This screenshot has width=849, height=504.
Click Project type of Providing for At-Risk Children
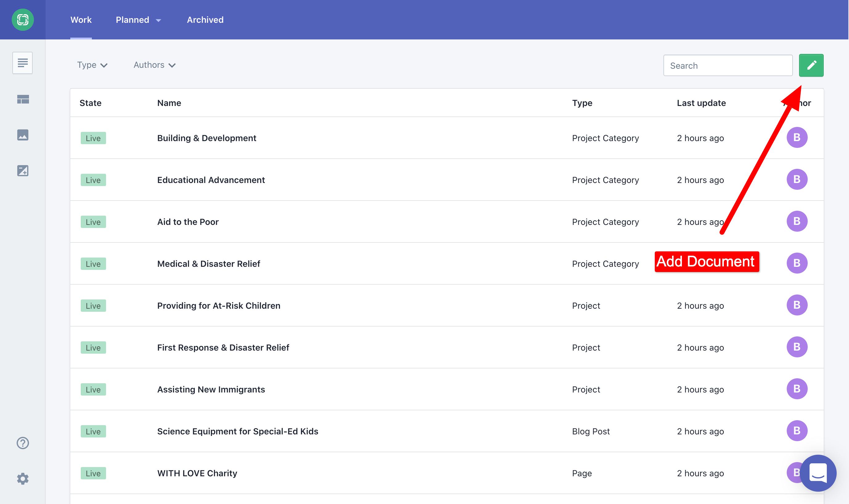(586, 306)
